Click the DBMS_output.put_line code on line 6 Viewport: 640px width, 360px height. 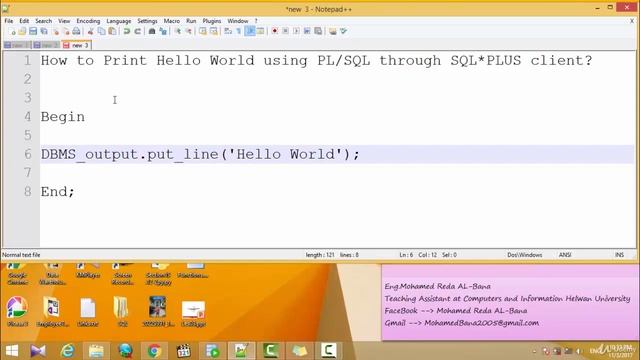(x=200, y=155)
